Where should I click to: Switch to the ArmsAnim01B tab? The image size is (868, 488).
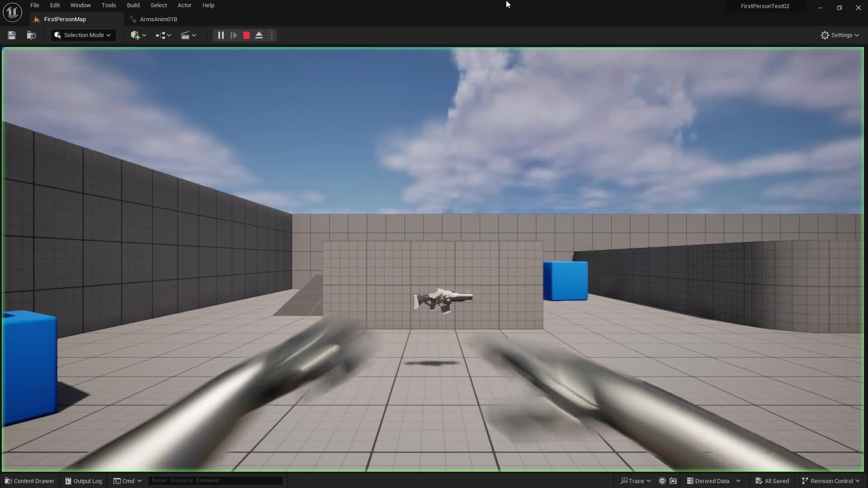click(x=158, y=19)
